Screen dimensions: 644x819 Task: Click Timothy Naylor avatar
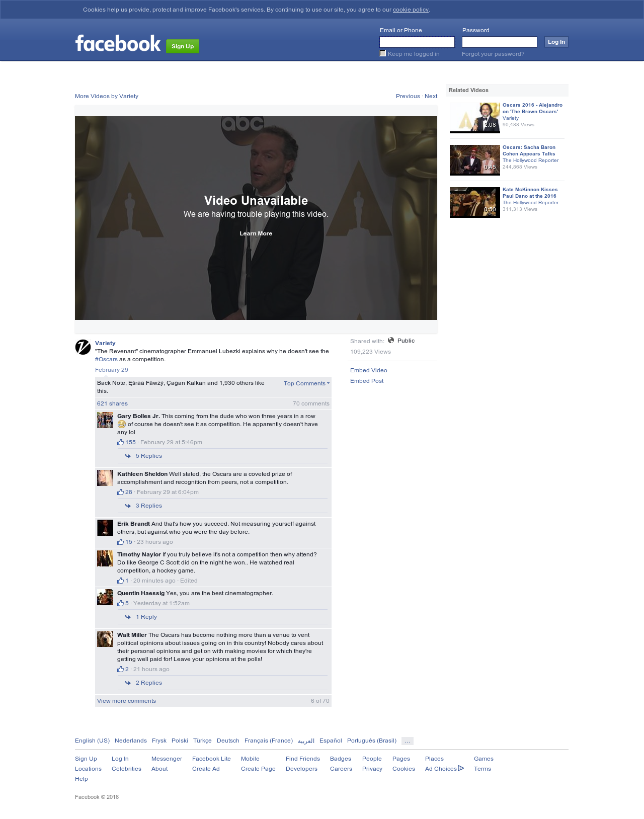(x=105, y=558)
